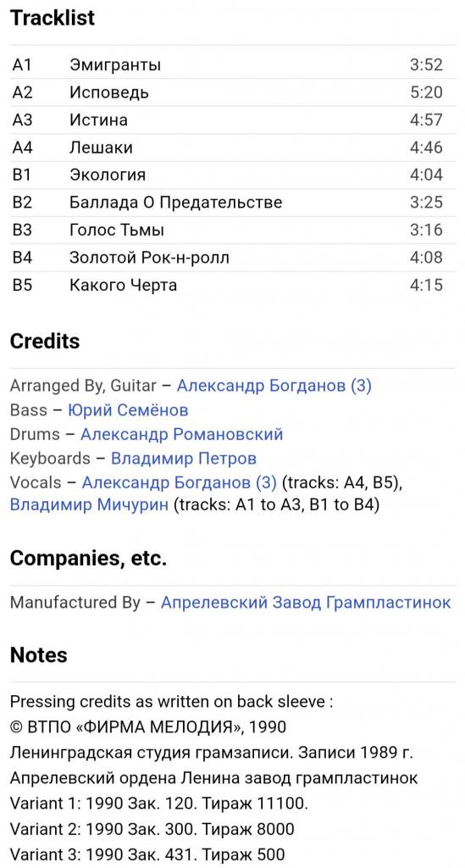Select track B1 Экология
Viewport: 465px width, 868px height.
click(233, 175)
